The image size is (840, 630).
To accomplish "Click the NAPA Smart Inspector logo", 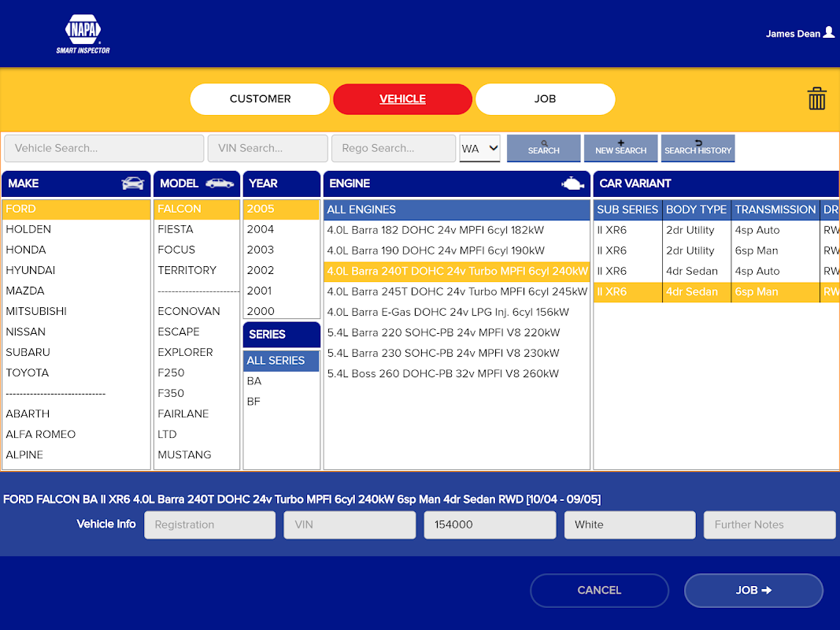I will click(x=83, y=34).
